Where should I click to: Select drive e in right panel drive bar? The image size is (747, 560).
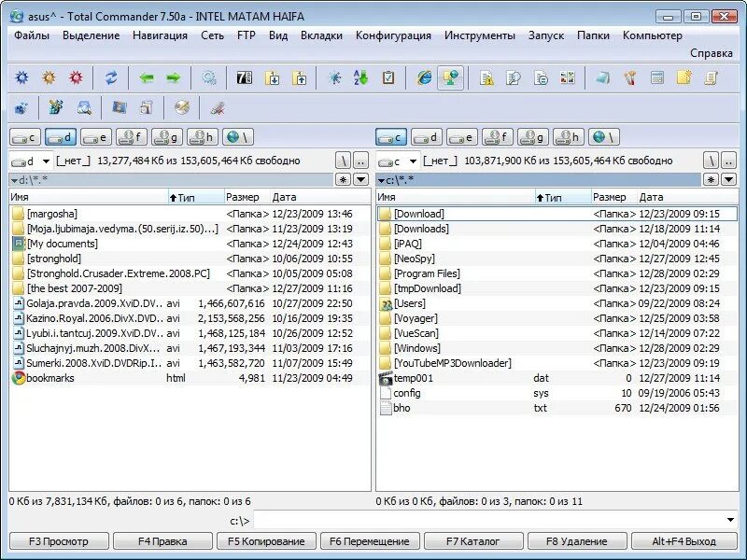click(462, 137)
